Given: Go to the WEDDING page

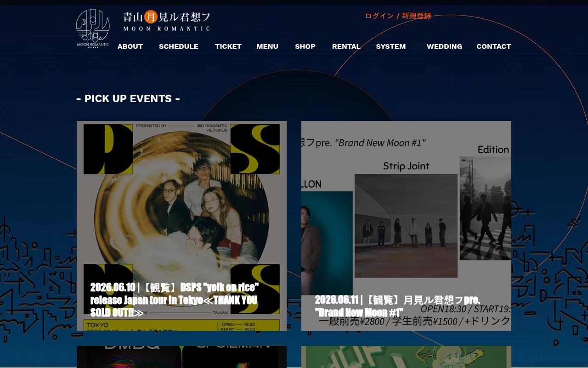Looking at the screenshot, I should [x=444, y=46].
